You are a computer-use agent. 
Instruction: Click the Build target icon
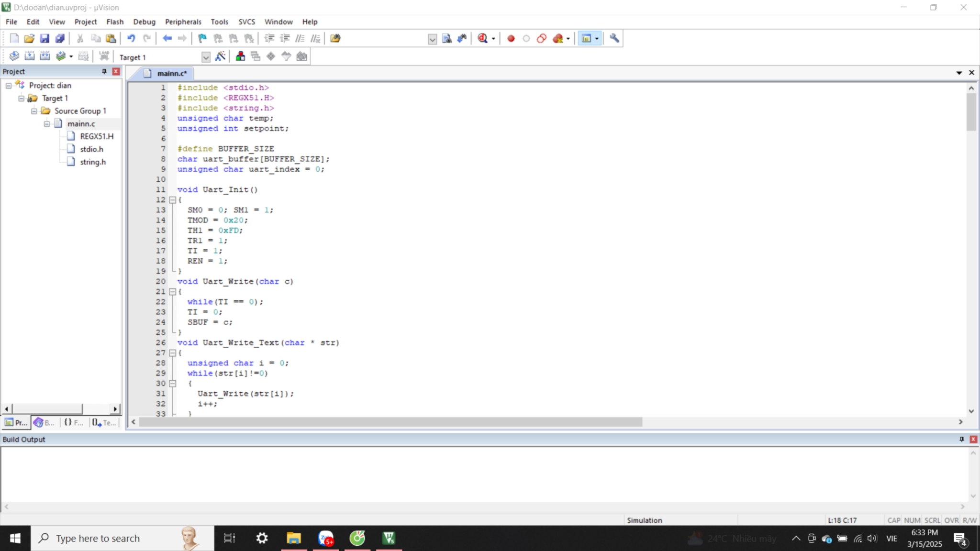pos(30,56)
